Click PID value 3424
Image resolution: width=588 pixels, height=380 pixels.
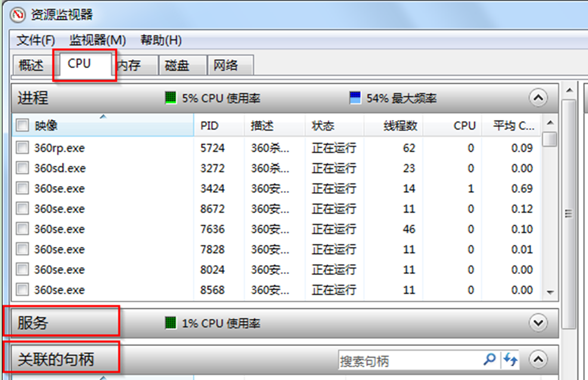[x=213, y=189]
